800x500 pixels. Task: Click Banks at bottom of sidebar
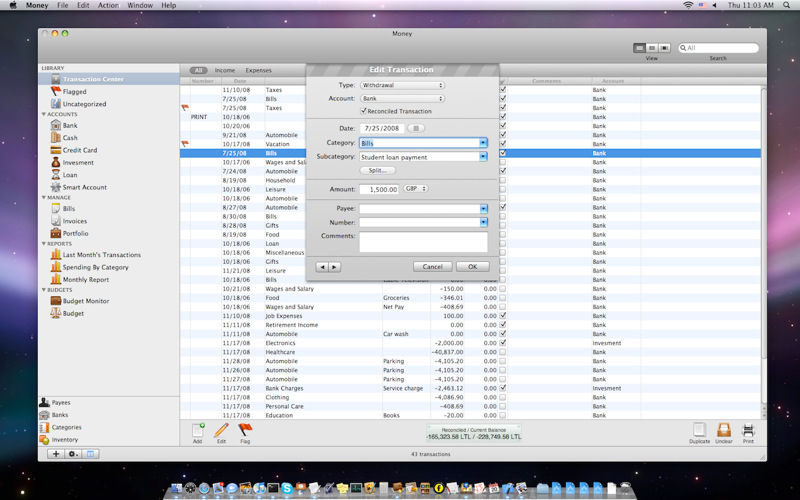(x=54, y=415)
